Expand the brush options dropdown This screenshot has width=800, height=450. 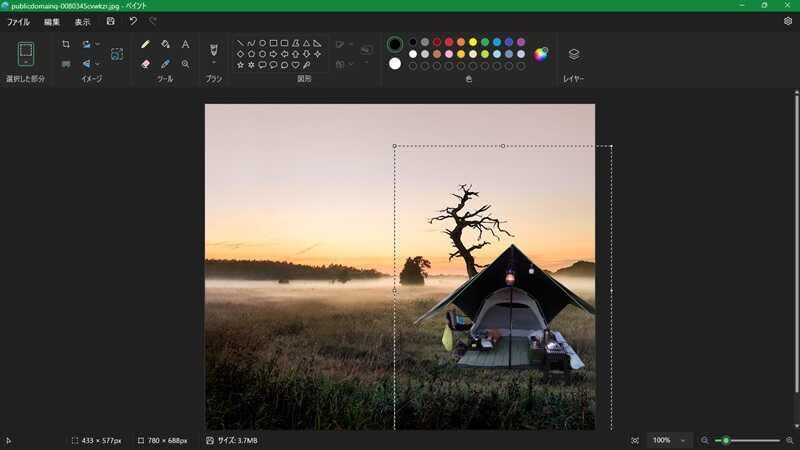[213, 63]
